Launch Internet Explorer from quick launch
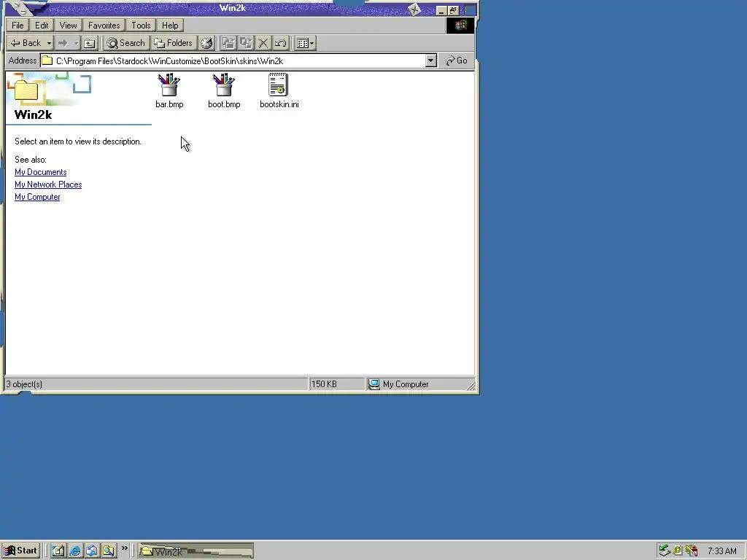 point(75,551)
